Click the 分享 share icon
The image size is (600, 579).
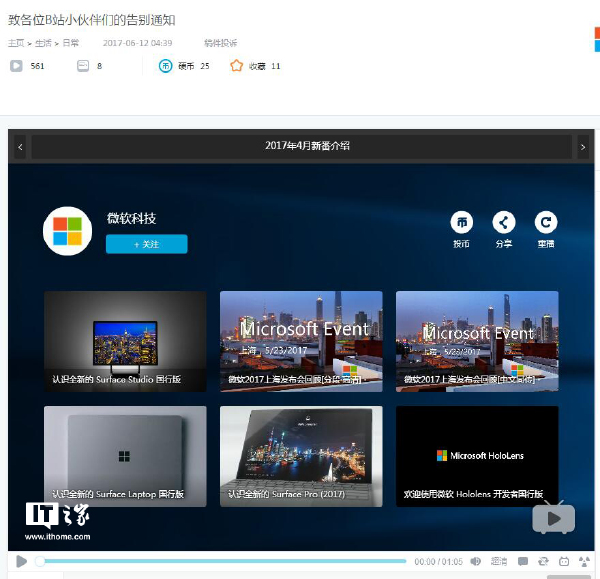pyautogui.click(x=504, y=222)
